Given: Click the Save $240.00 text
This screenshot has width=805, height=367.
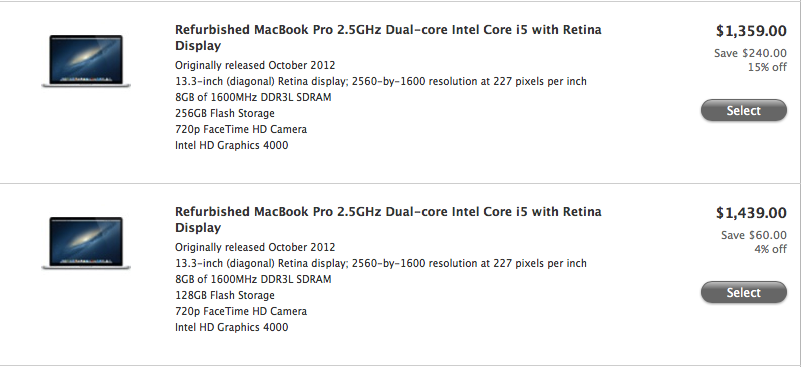Looking at the screenshot, I should [750, 53].
